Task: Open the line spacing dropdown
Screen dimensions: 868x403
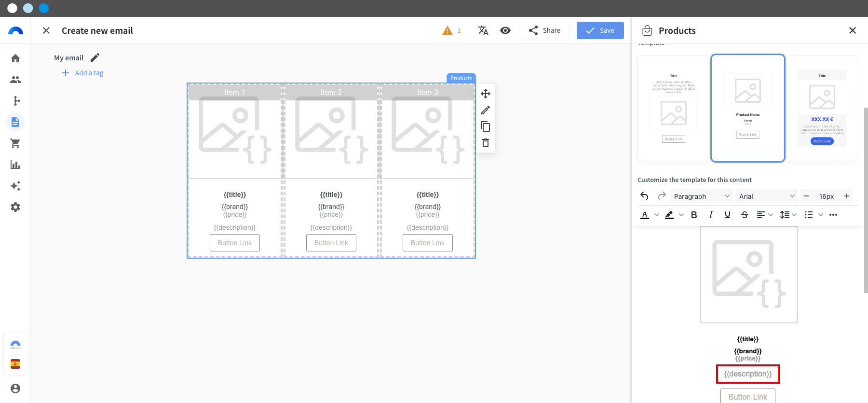Action: (x=788, y=215)
